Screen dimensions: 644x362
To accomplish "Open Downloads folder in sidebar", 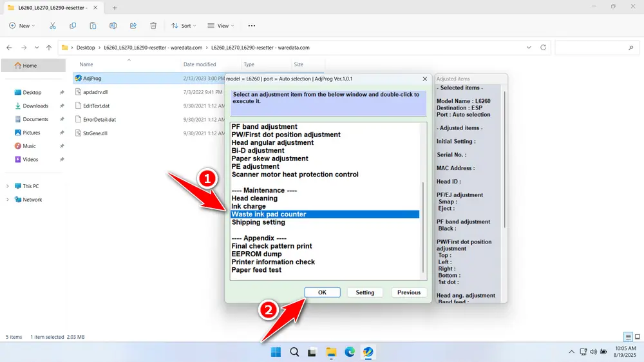I will coord(35,106).
